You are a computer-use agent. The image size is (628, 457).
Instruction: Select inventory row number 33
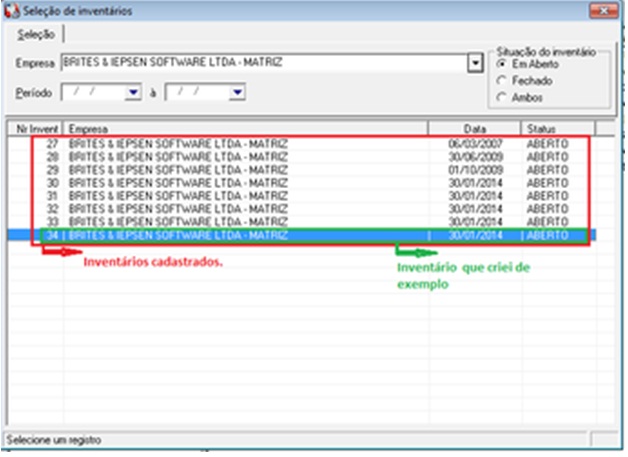(x=302, y=221)
